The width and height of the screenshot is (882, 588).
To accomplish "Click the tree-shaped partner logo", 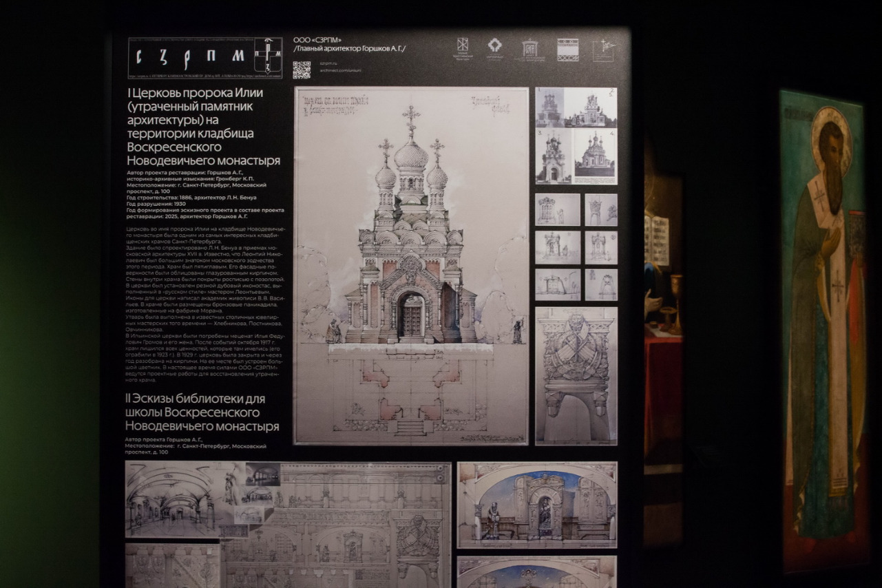I will click(x=494, y=49).
